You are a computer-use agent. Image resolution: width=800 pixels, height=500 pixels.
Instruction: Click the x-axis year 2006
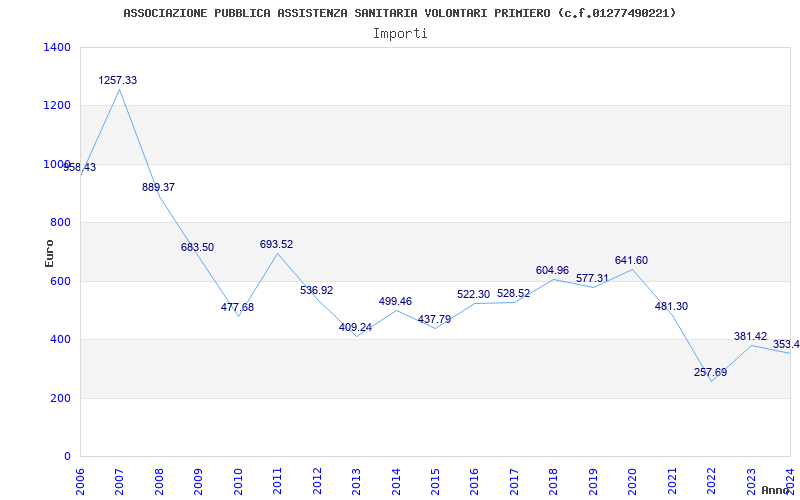tap(80, 481)
